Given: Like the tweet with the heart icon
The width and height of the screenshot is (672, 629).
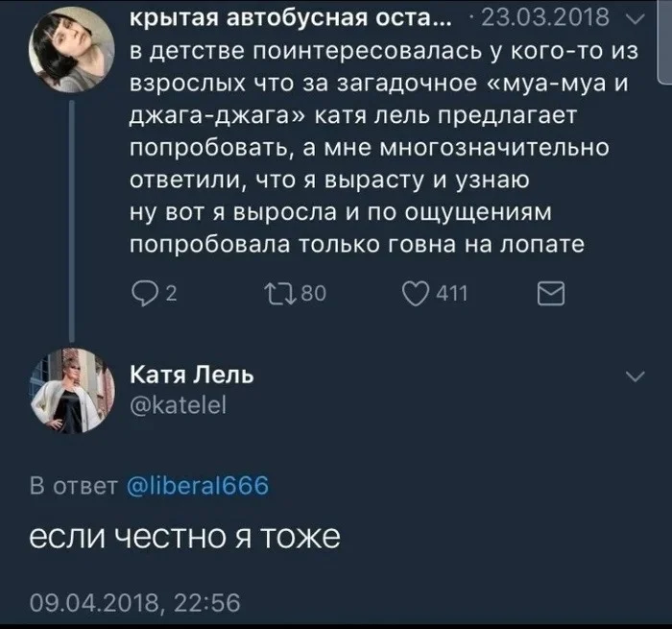Looking at the screenshot, I should click(x=417, y=295).
